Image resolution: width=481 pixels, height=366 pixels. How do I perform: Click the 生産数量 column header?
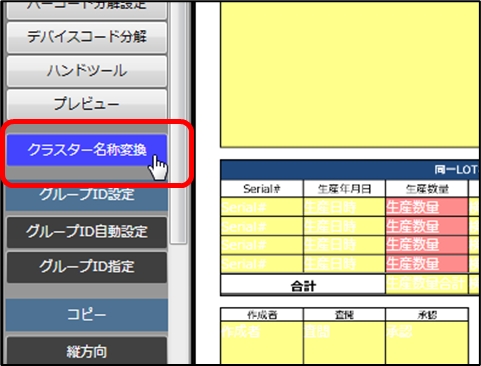point(426,189)
